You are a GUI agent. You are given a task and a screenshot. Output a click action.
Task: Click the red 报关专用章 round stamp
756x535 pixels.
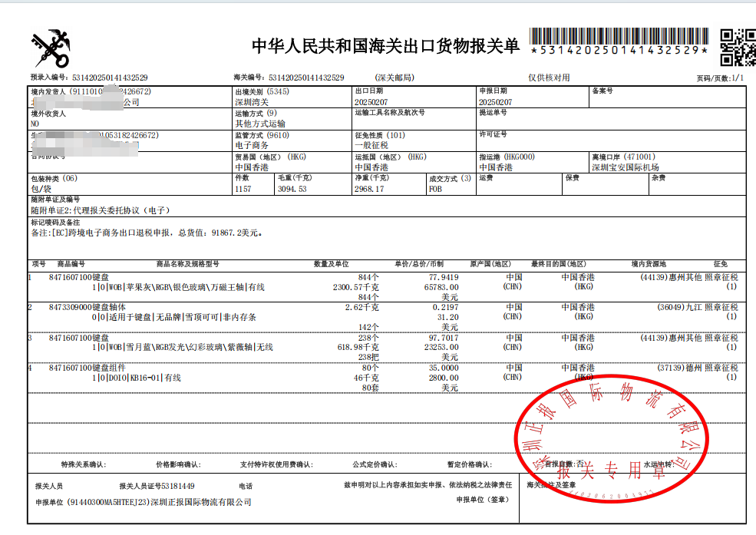coord(610,438)
